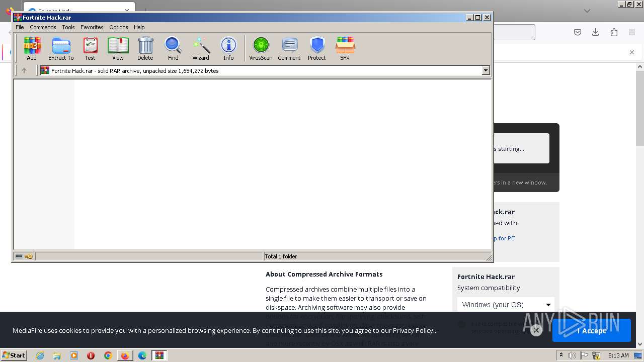This screenshot has width=644, height=362.
Task: Open the Extract To tool
Action: click(61, 49)
